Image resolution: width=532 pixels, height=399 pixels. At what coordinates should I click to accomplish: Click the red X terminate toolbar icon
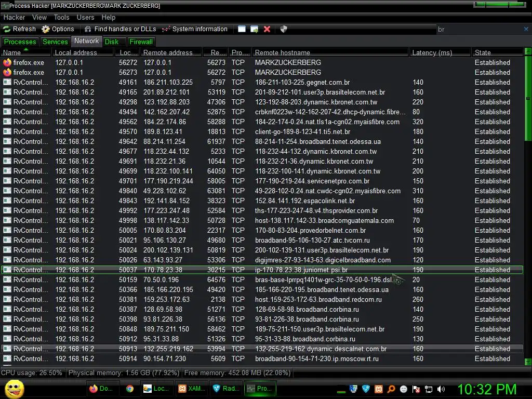[x=267, y=29]
